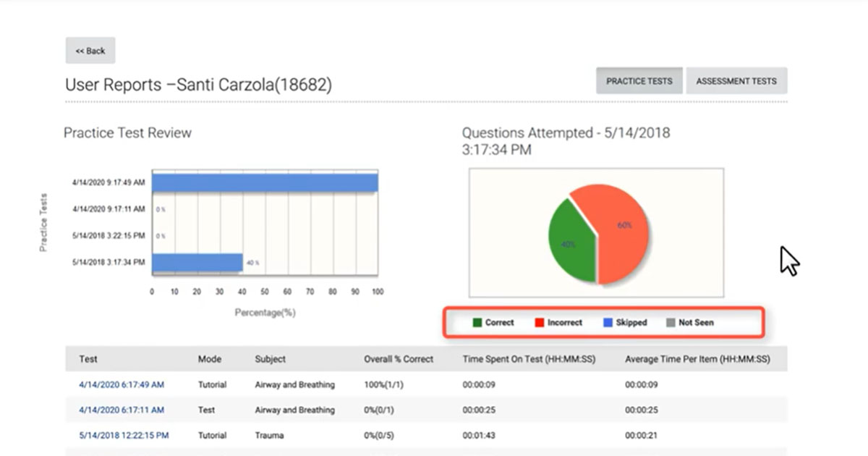Click the 40% bar for 5/14/2018 3:17:34 PM
Viewport: 868px width, 456px height.
click(x=197, y=262)
